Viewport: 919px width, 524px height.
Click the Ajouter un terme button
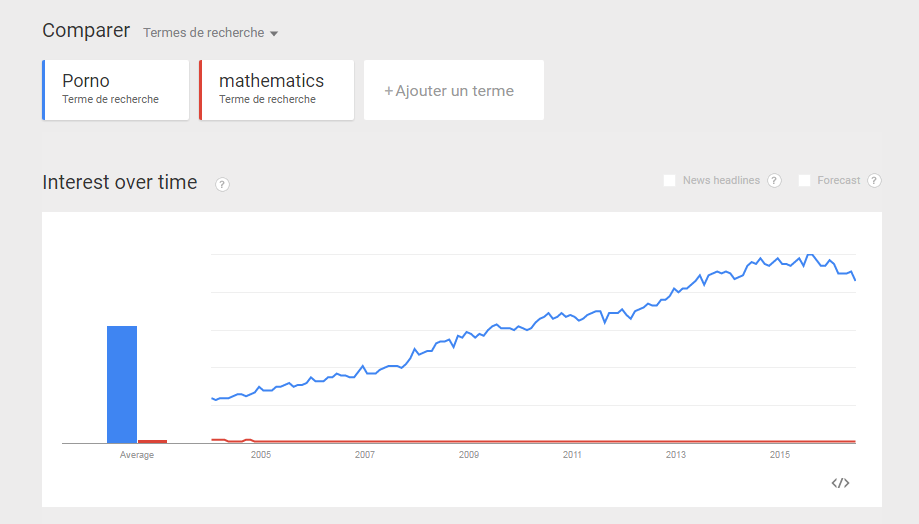453,91
